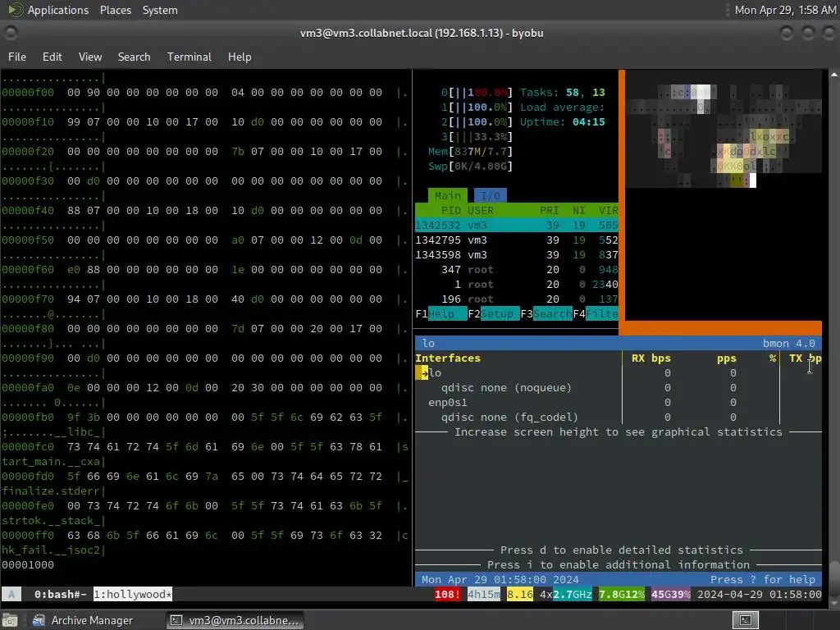The image size is (840, 630).
Task: Click final offset 00001000
Action: click(28, 564)
